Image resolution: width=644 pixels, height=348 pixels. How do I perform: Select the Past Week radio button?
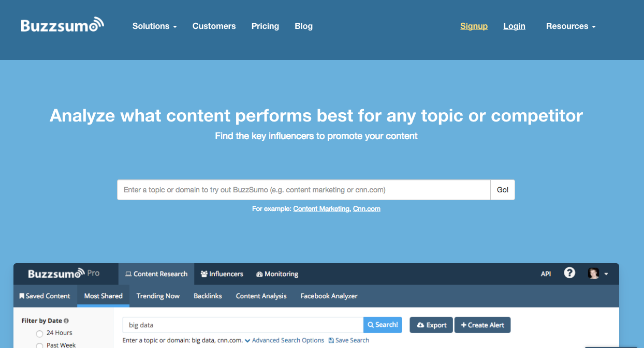click(39, 345)
